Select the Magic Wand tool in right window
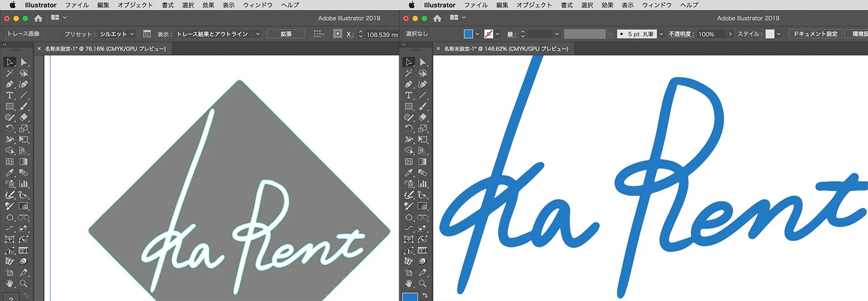The height and width of the screenshot is (301, 868). tap(409, 73)
